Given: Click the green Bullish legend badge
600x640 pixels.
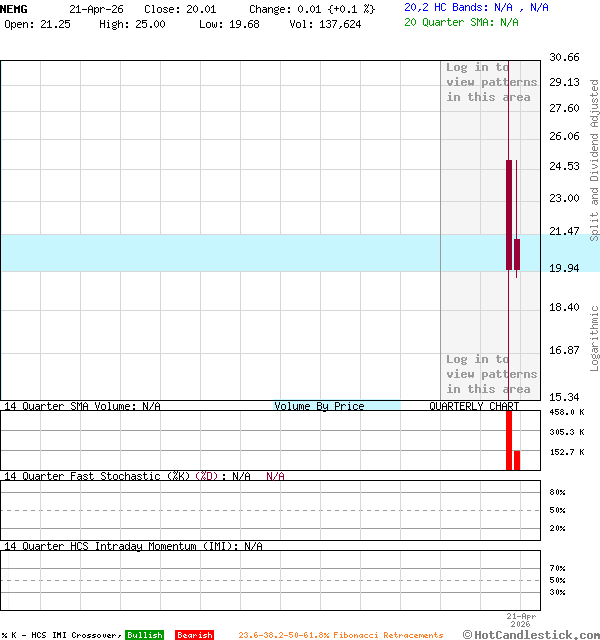Looking at the screenshot, I should (144, 635).
